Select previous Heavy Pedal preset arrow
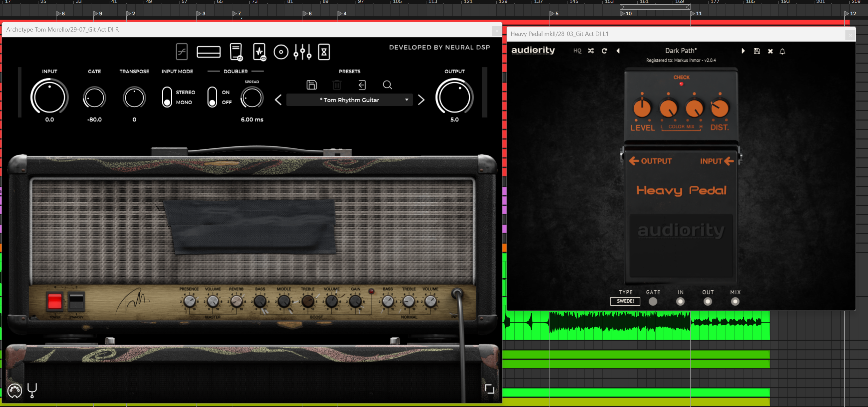The height and width of the screenshot is (407, 868). [618, 51]
